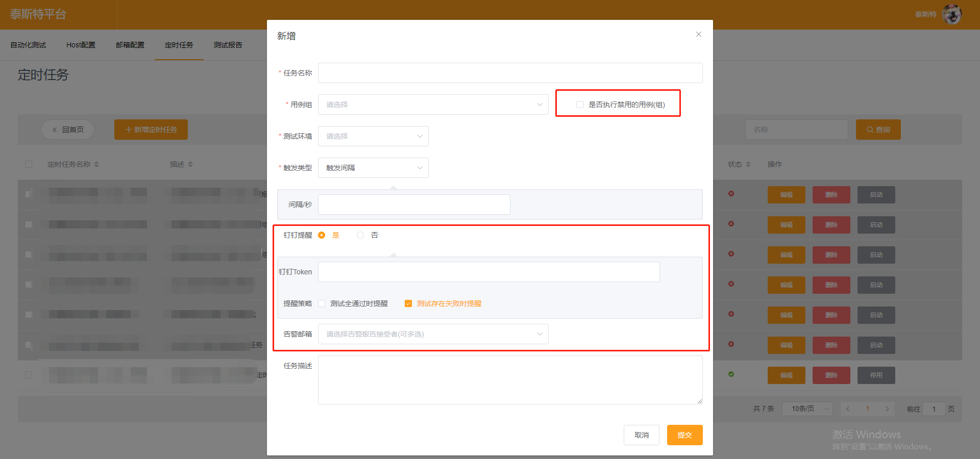This screenshot has width=980, height=459.
Task: Open 告警邮箱 recipient selector
Action: pos(433,334)
